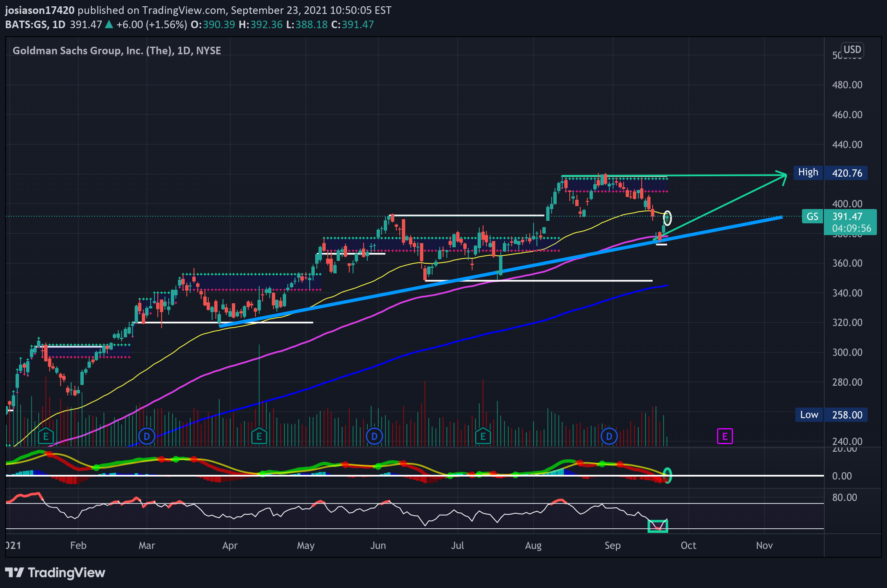This screenshot has width=887, height=588.
Task: Click the July earnings E marker
Action: pyautogui.click(x=483, y=436)
